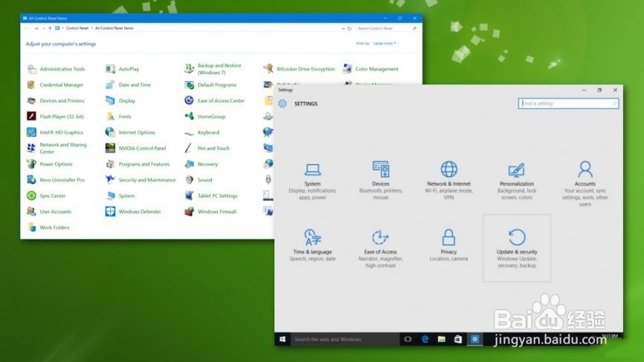Expand the Control Panel address bar history dropdown

344,28
